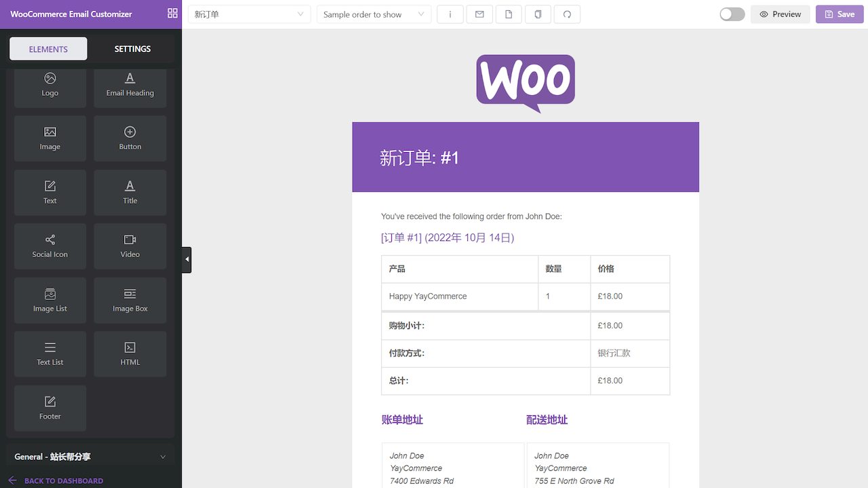Click the Save button

840,14
